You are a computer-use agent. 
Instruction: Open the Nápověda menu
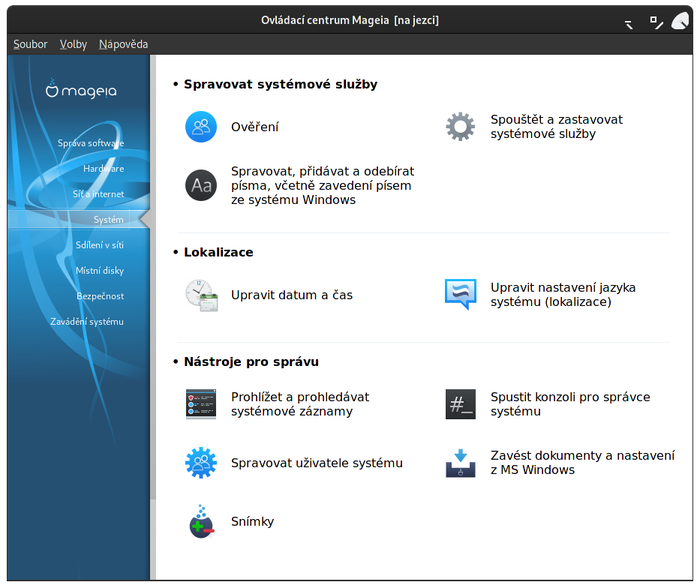coord(122,44)
